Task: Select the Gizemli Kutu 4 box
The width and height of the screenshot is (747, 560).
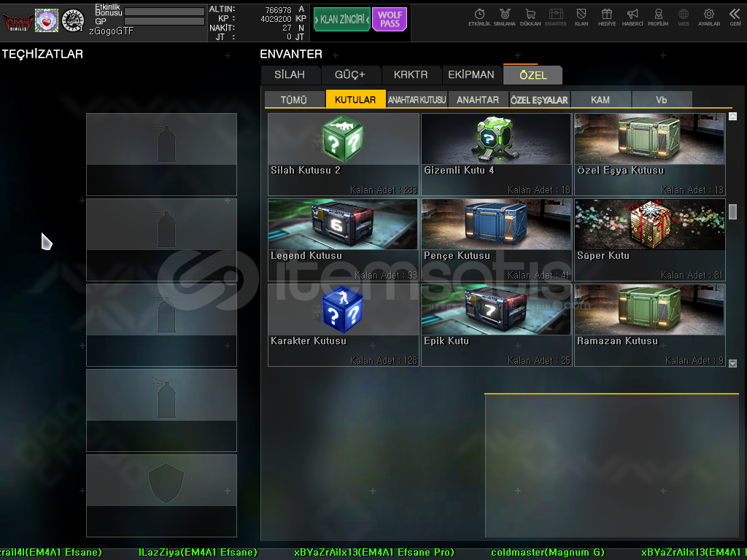Action: coord(496,155)
